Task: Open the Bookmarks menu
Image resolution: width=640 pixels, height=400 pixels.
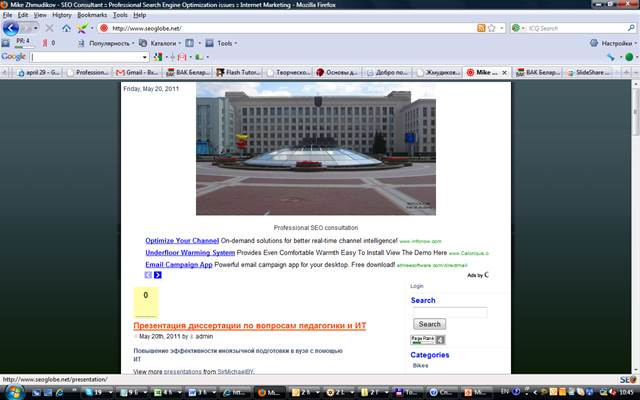Action: 92,15
